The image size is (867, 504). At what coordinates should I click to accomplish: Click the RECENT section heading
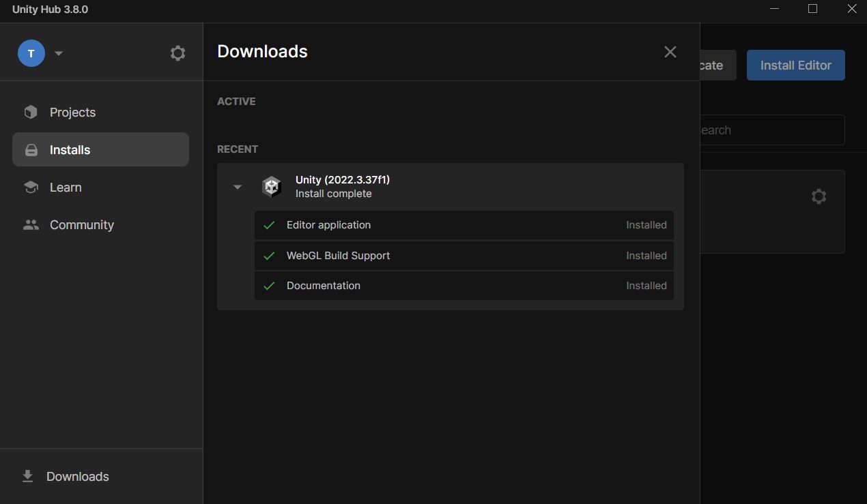pyautogui.click(x=238, y=149)
